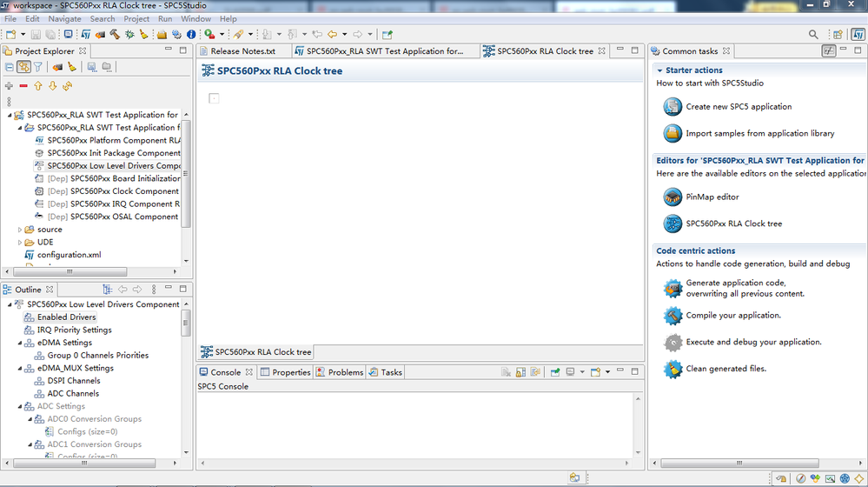Click the search magnifier in top right toolbar
The width and height of the screenshot is (868, 487).
click(813, 34)
